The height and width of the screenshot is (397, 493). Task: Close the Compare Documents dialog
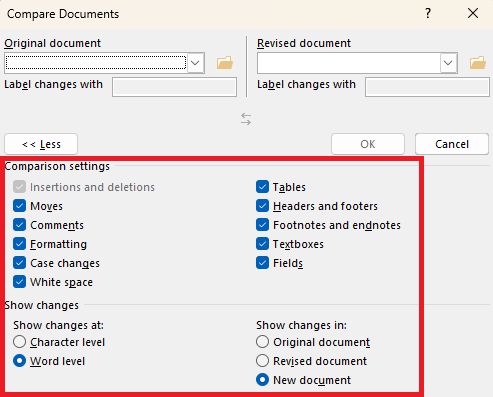coord(473,14)
